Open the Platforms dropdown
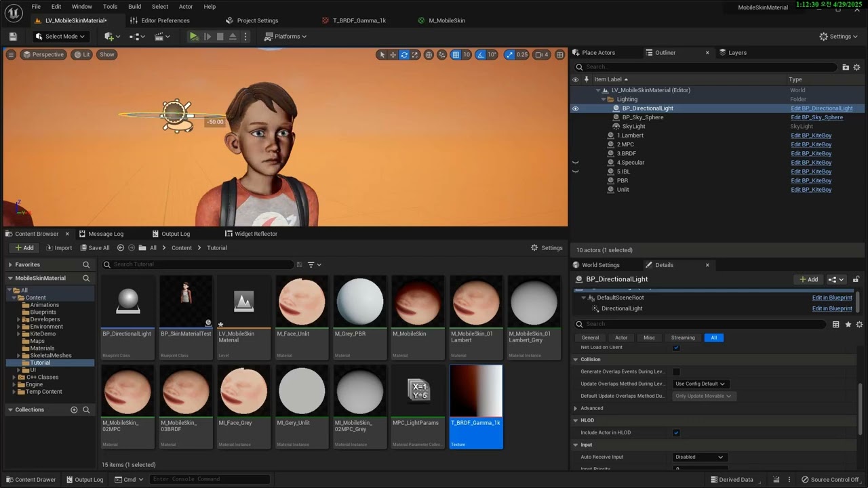The width and height of the screenshot is (868, 488). tap(285, 37)
